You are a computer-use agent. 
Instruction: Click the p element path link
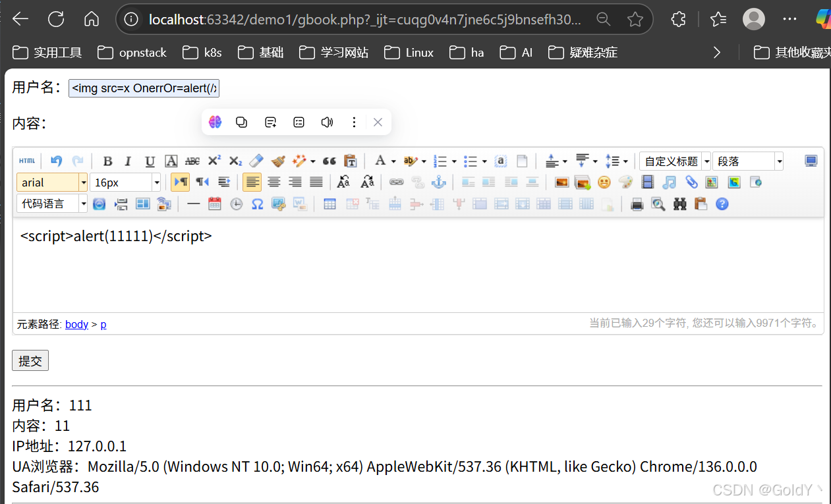coord(103,324)
